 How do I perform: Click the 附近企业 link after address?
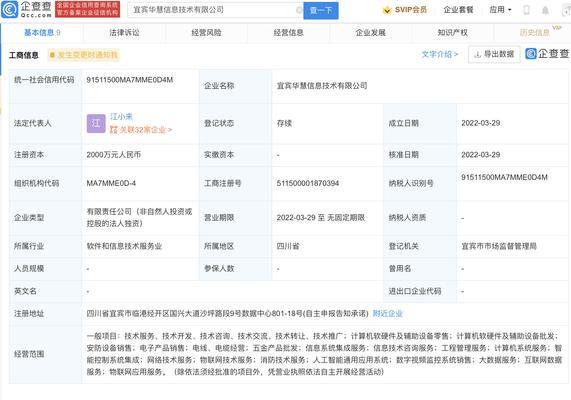coord(387,313)
